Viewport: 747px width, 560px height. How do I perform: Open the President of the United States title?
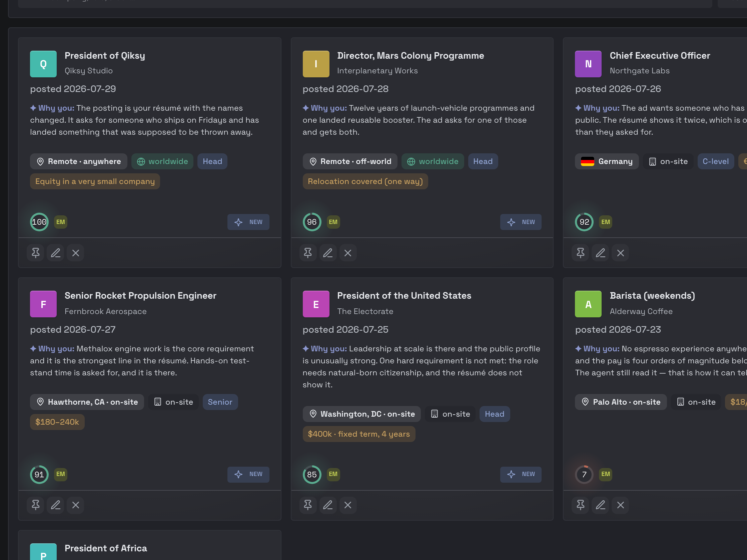[404, 296]
